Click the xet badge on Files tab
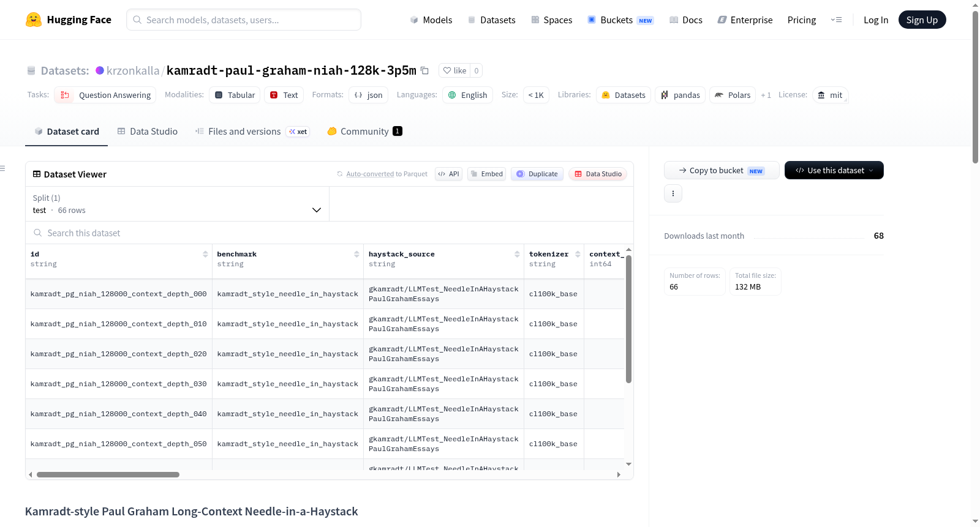The width and height of the screenshot is (980, 527). click(298, 132)
